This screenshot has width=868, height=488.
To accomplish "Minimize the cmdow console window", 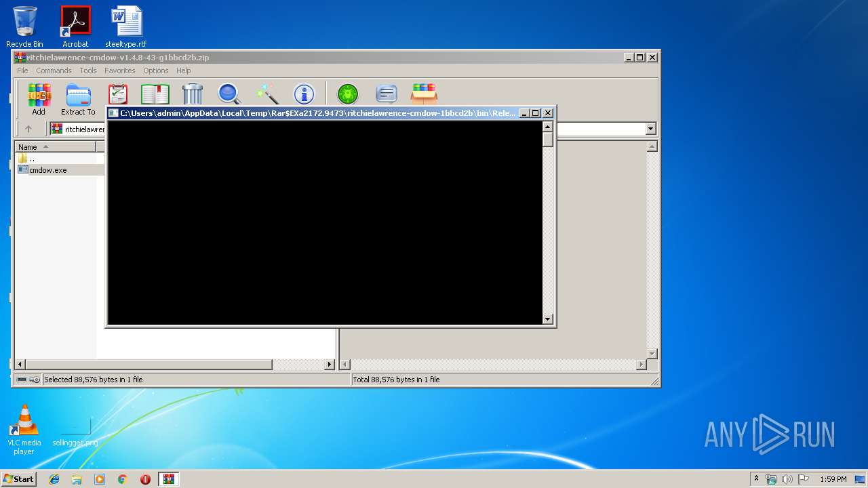I will 524,113.
